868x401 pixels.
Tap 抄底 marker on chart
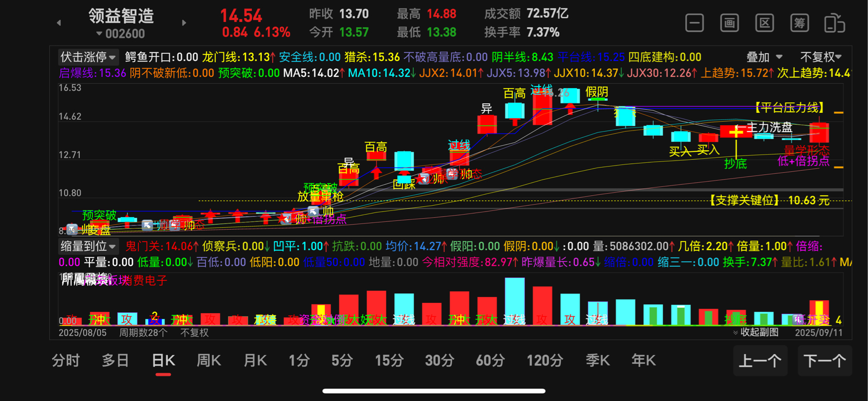(x=735, y=164)
